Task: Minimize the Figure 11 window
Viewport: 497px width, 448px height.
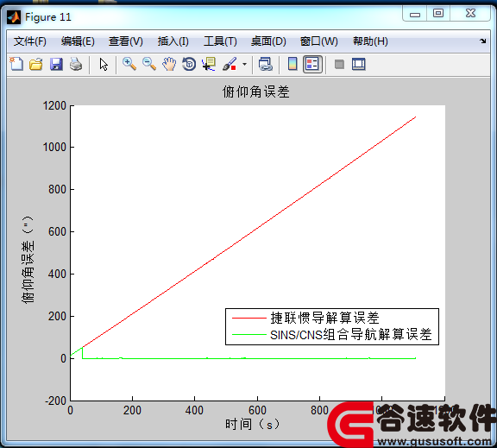Action: pyautogui.click(x=414, y=14)
